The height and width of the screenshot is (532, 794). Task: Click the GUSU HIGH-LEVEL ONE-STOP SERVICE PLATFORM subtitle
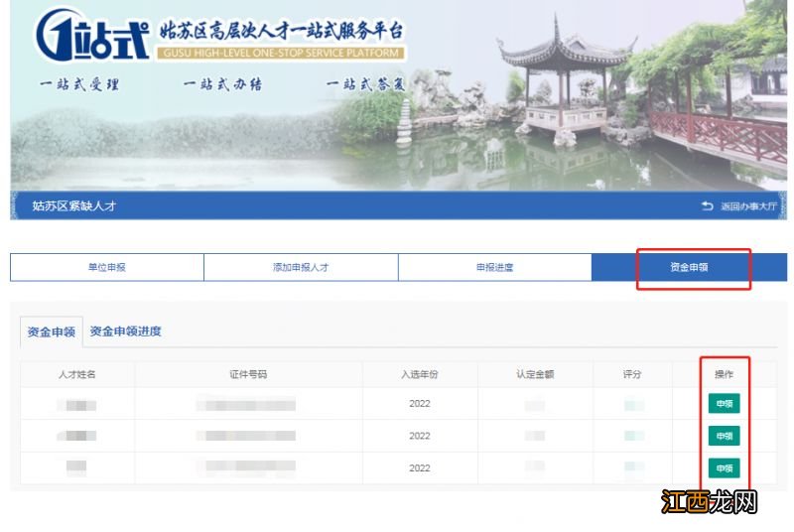coord(281,54)
